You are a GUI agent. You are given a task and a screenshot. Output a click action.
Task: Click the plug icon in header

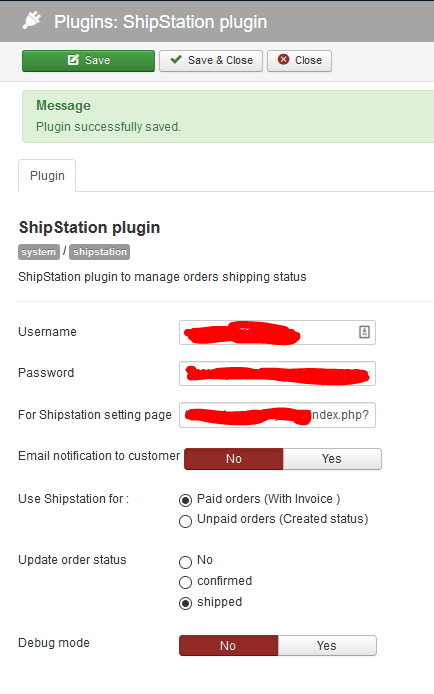(31, 20)
